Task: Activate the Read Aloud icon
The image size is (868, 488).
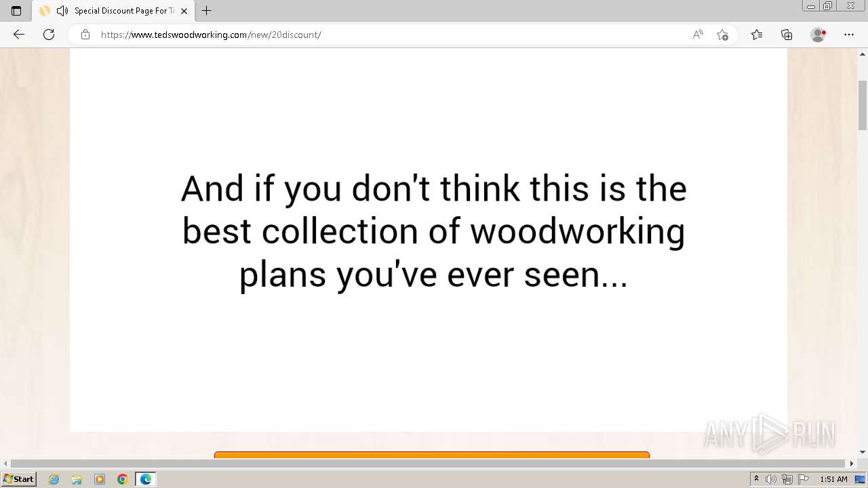Action: click(698, 35)
